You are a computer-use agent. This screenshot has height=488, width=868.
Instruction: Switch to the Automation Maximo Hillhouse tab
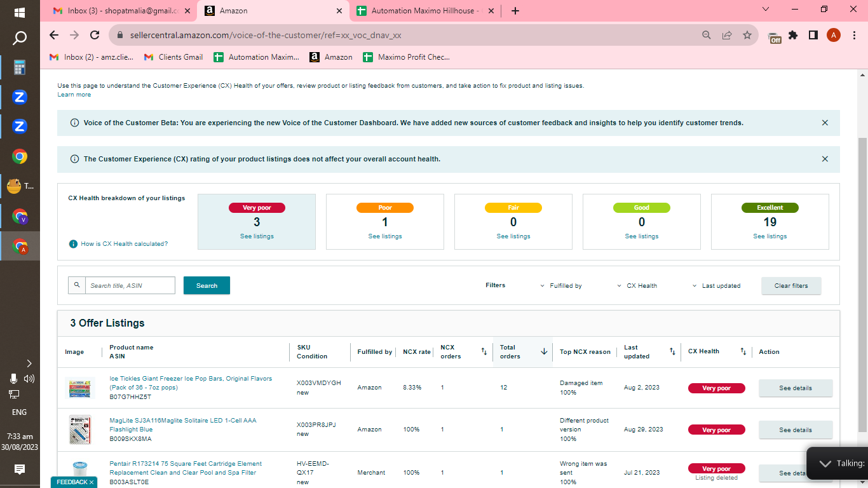click(x=426, y=11)
